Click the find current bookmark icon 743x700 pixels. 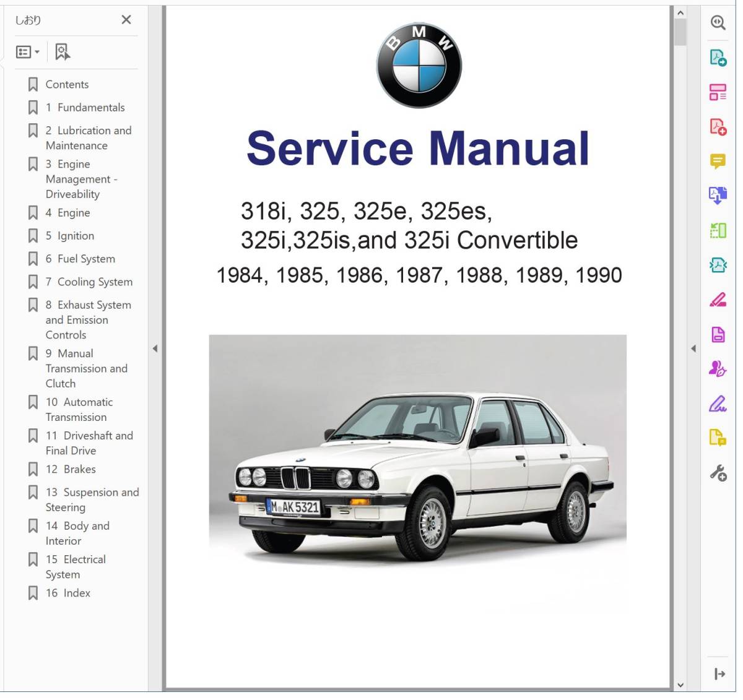[x=63, y=52]
